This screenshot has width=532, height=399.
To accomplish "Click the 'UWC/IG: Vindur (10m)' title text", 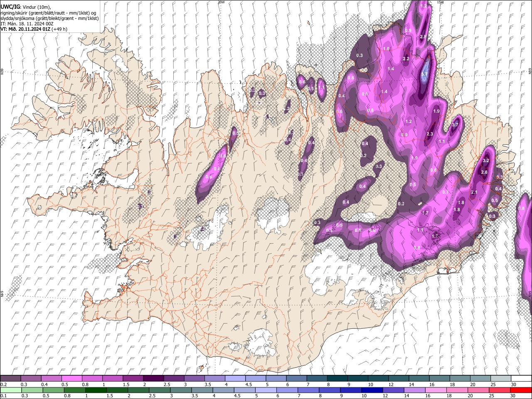I will point(25,7).
